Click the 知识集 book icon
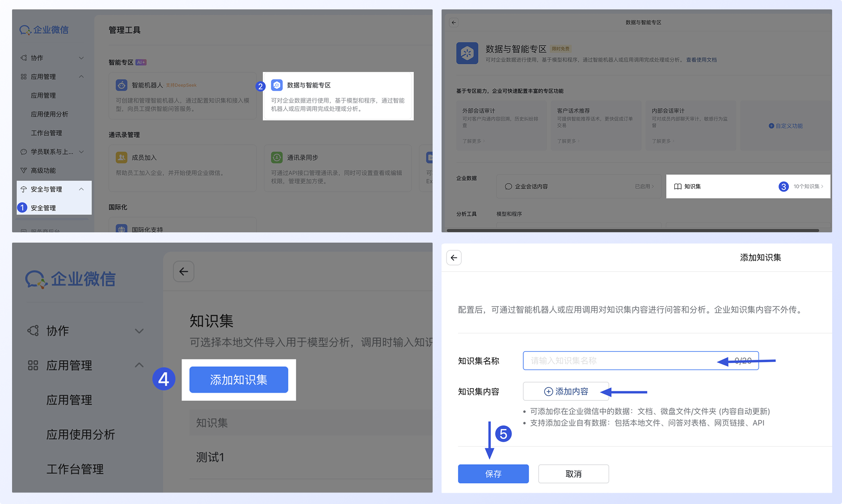This screenshot has width=842, height=504. click(x=678, y=186)
